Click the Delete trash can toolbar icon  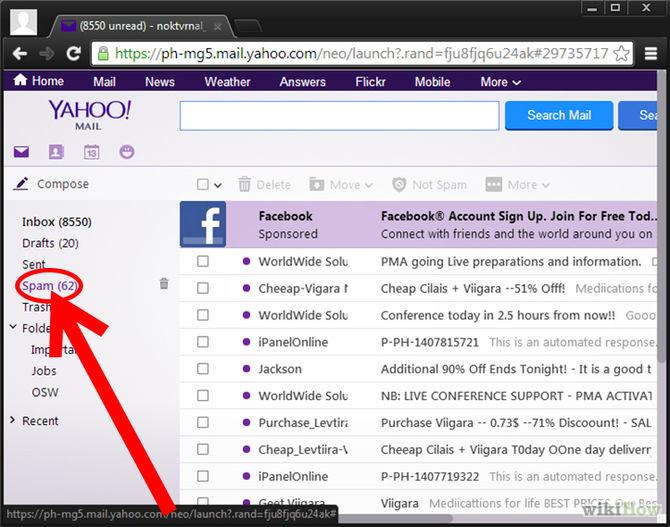pyautogui.click(x=244, y=185)
